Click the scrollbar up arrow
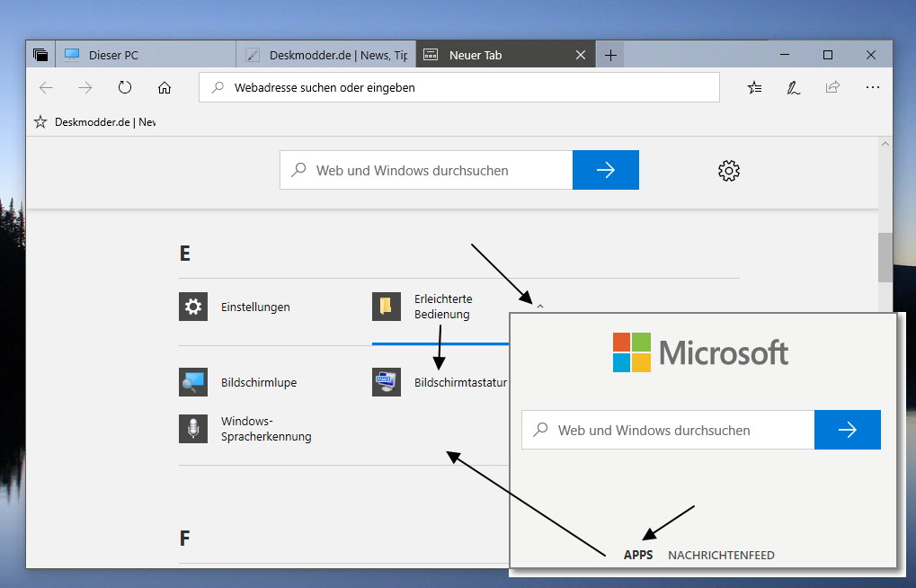 point(885,144)
